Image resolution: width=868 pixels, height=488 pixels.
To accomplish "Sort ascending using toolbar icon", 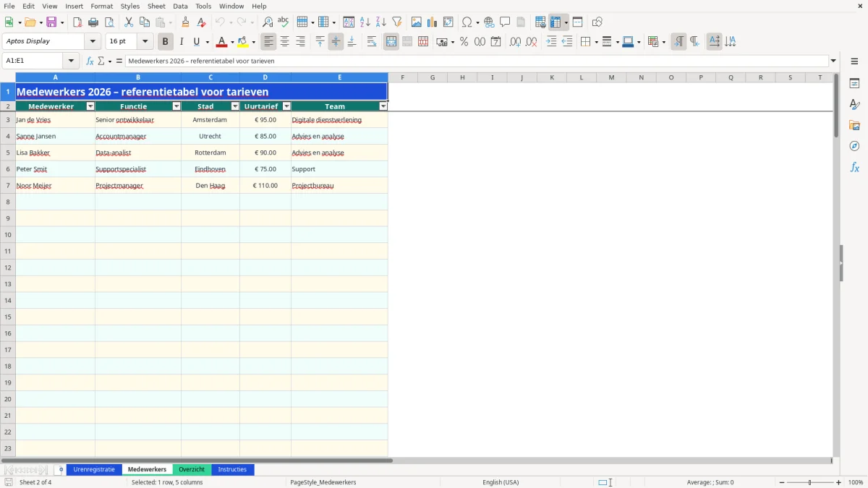I will pos(365,22).
